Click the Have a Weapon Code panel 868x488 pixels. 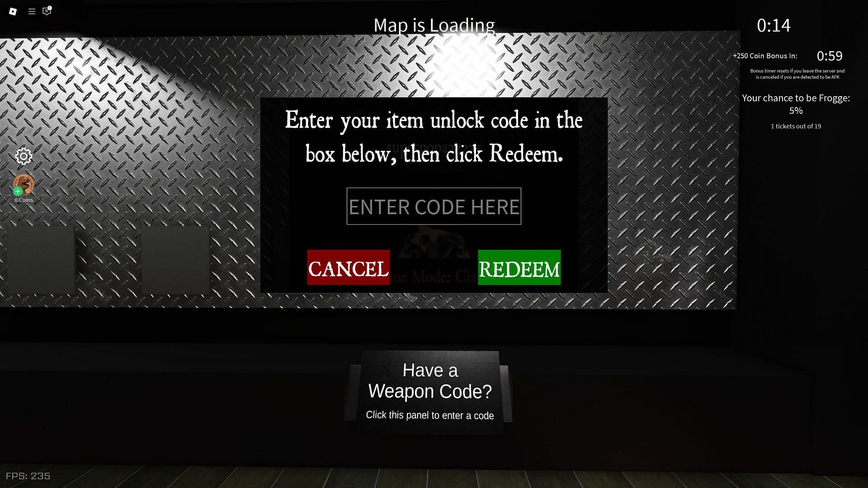coord(430,391)
